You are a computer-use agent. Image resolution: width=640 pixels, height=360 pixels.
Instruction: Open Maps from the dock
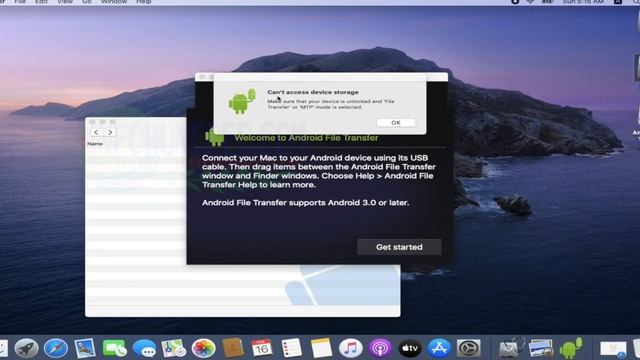[173, 349]
